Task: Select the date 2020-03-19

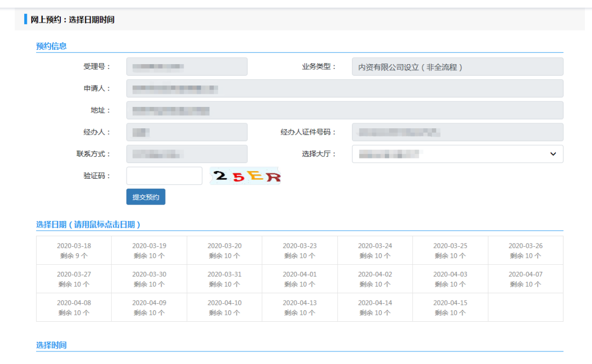Action: 149,251
